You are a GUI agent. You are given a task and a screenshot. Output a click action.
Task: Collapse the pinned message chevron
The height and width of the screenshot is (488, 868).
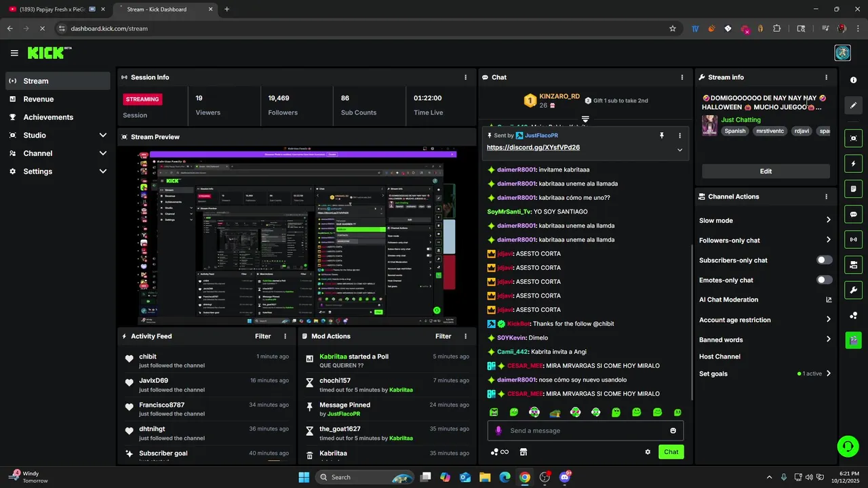coord(679,150)
